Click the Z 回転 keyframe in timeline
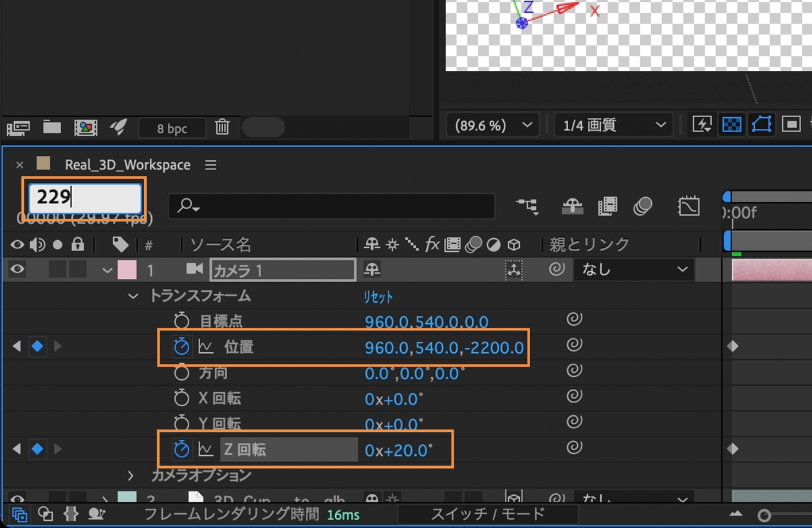812x528 pixels. click(x=733, y=449)
